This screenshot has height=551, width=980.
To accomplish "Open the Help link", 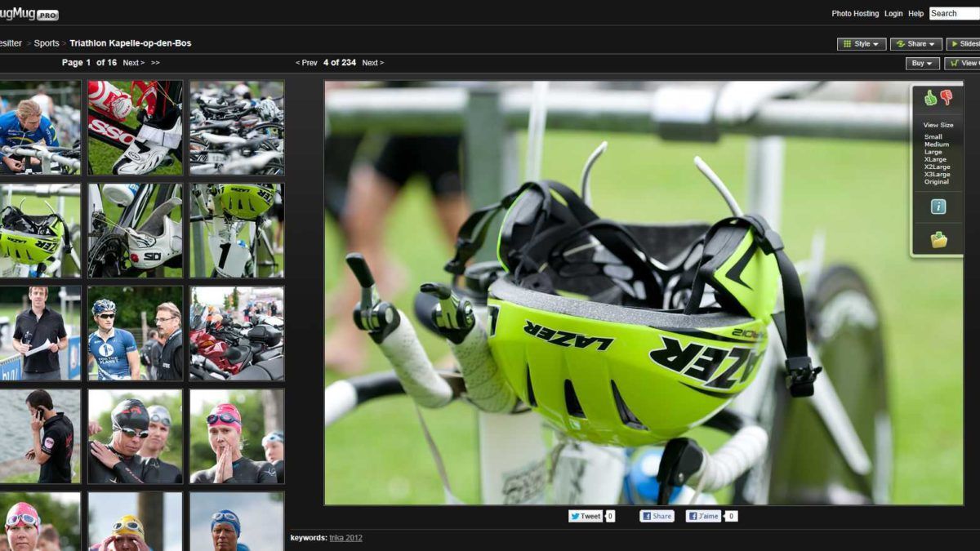I will [916, 14].
